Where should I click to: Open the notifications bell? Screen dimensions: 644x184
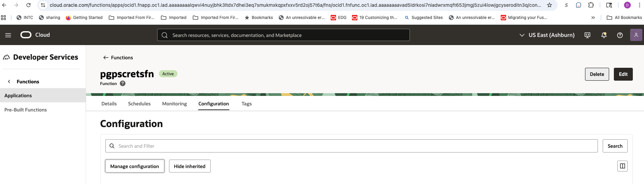(x=604, y=35)
